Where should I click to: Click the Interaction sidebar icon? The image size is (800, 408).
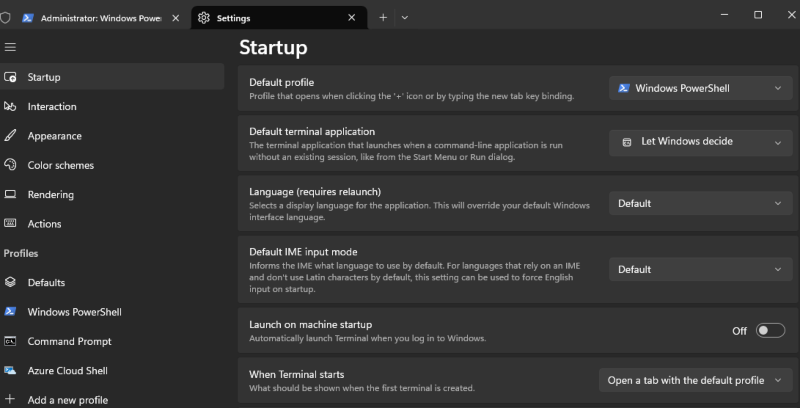10,106
